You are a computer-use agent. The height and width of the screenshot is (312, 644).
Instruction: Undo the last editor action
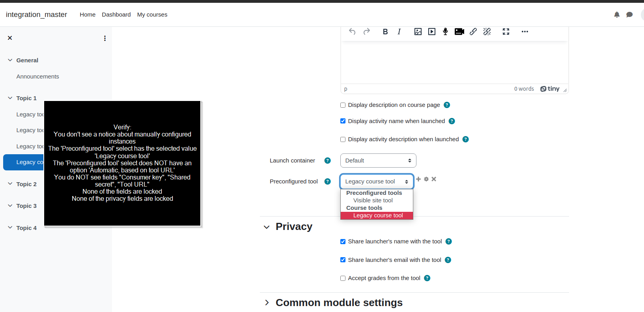(x=352, y=32)
